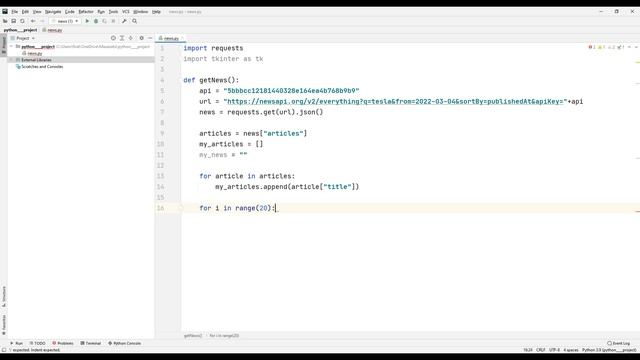640x360 pixels.
Task: Open Project panel gear options
Action: [141, 38]
